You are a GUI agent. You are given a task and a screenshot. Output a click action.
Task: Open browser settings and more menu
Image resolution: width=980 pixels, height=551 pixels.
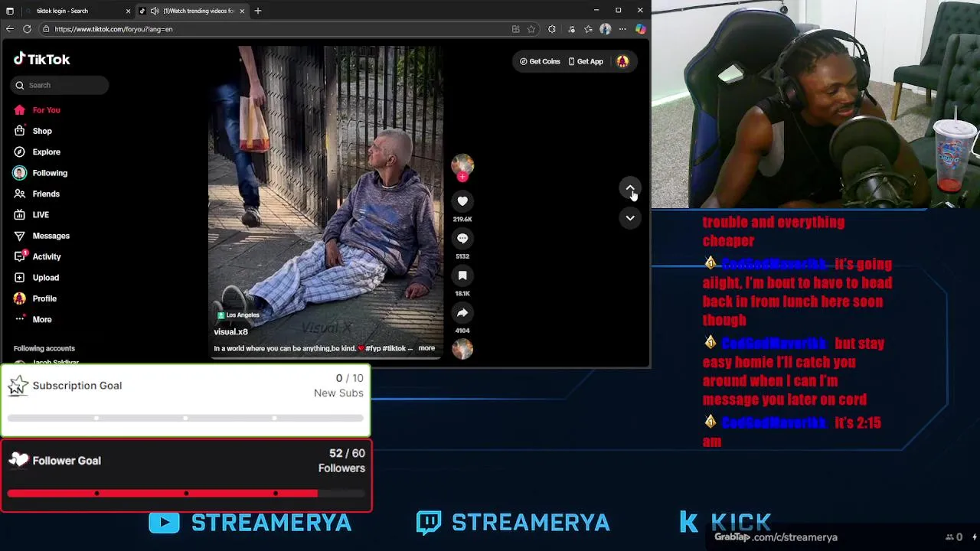tap(622, 29)
